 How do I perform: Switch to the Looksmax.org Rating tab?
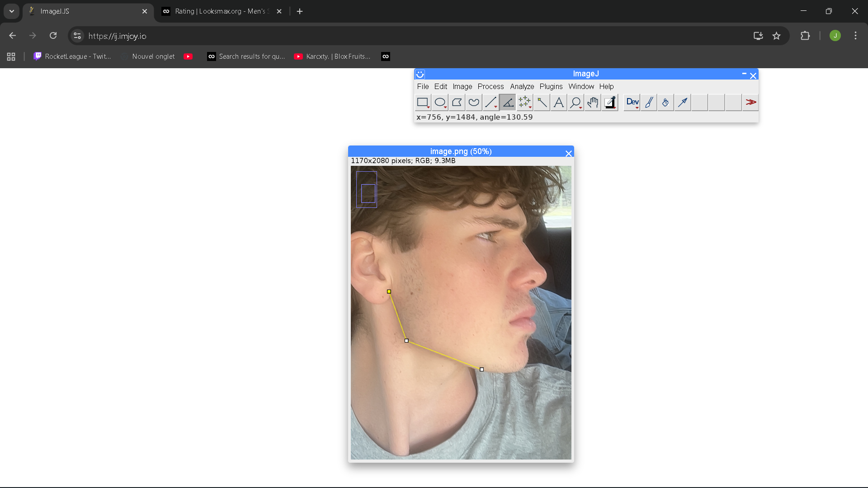pyautogui.click(x=222, y=11)
